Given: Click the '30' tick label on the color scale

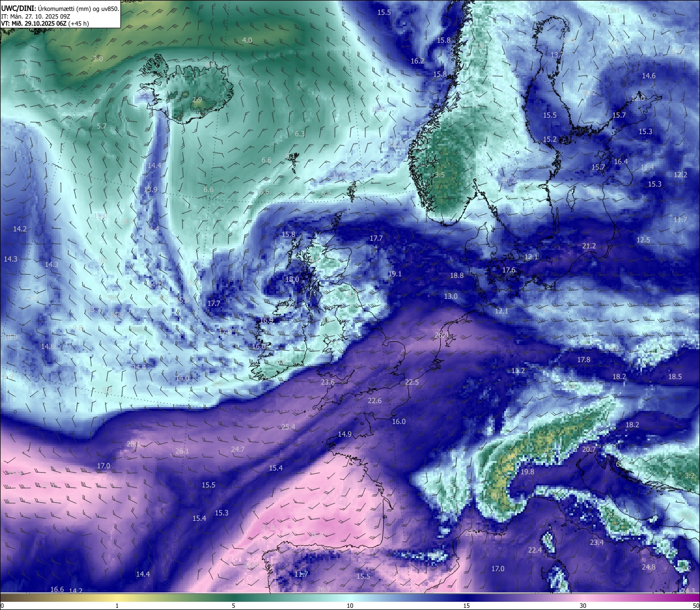Looking at the screenshot, I should click(583, 606).
